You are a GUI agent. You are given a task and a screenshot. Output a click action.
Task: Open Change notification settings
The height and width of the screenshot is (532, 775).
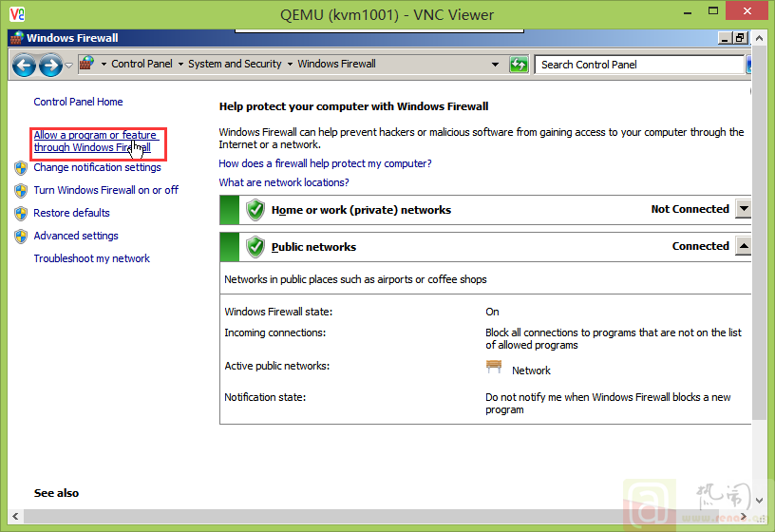98,167
